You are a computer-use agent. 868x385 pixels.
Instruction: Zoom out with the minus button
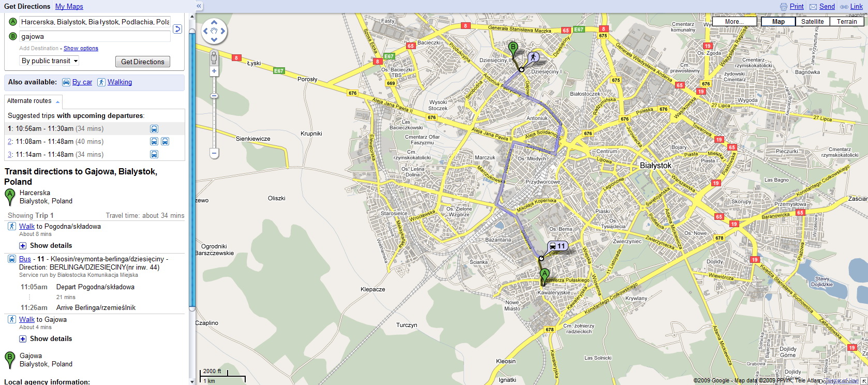tap(214, 153)
